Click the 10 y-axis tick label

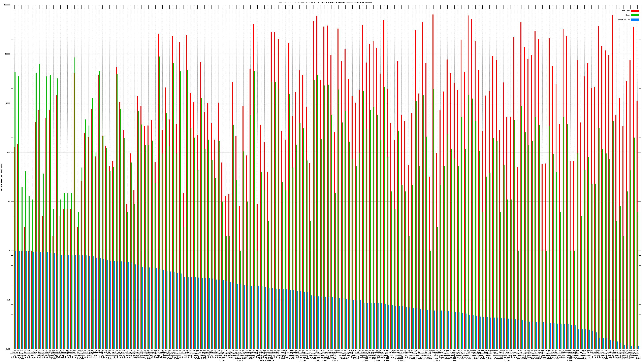[9, 202]
